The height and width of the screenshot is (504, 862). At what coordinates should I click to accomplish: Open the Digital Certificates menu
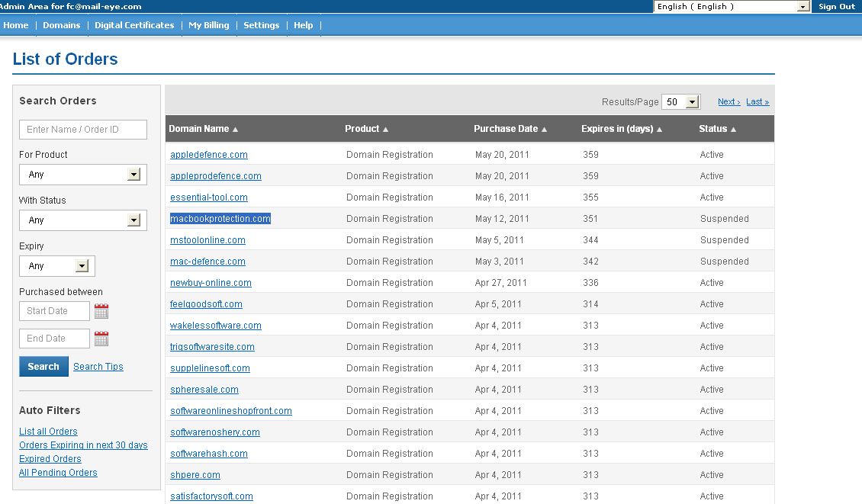134,25
